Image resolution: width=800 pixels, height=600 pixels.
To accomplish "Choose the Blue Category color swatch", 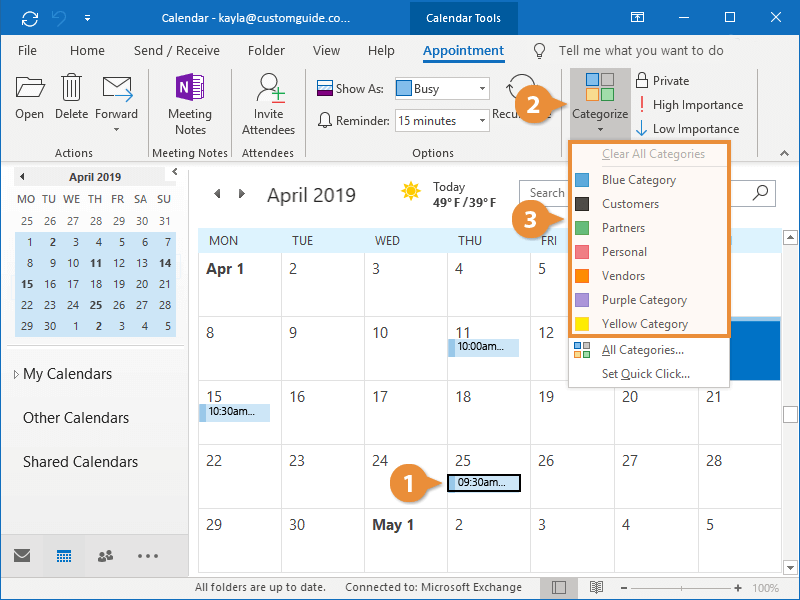I will coord(582,180).
